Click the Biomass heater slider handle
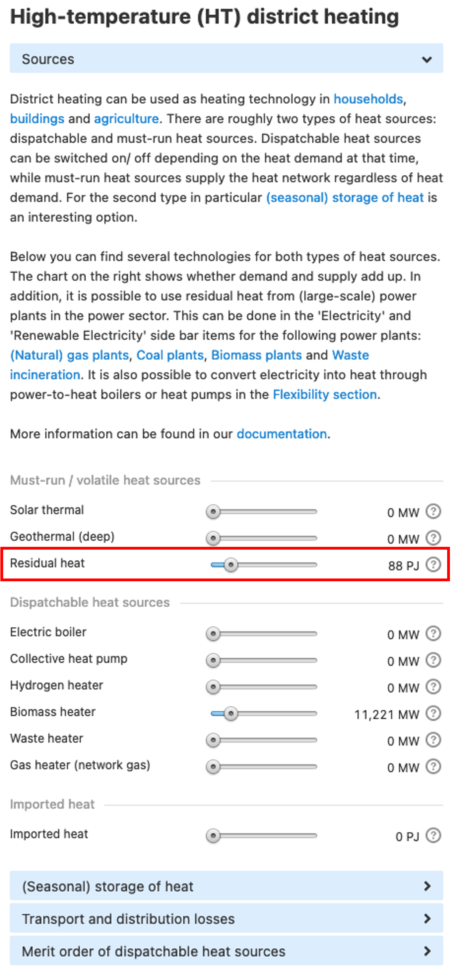Image resolution: width=461 pixels, height=980 pixels. [231, 714]
